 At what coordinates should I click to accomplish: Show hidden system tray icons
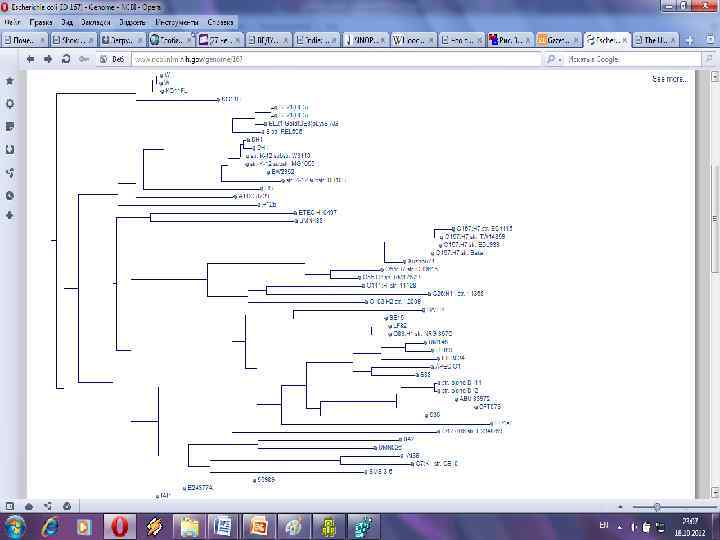tap(620, 526)
